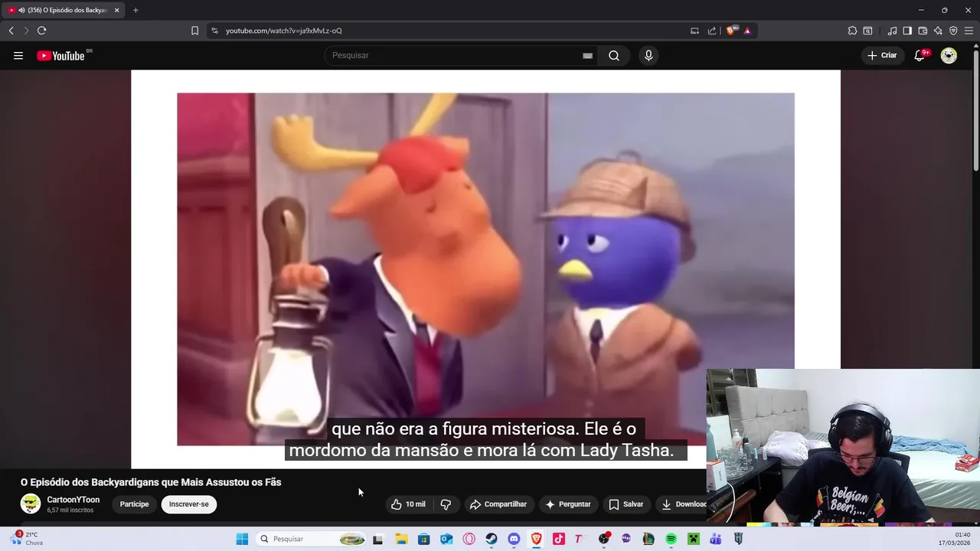The width and height of the screenshot is (980, 551).
Task: Dislike the video with thumbs down
Action: pos(446,504)
